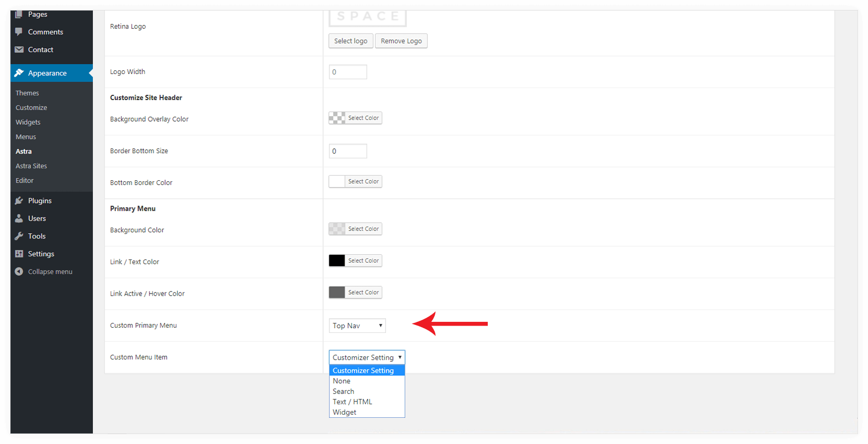Click the Comments bubble icon
Viewport: 868px width, 444px height.
19,32
